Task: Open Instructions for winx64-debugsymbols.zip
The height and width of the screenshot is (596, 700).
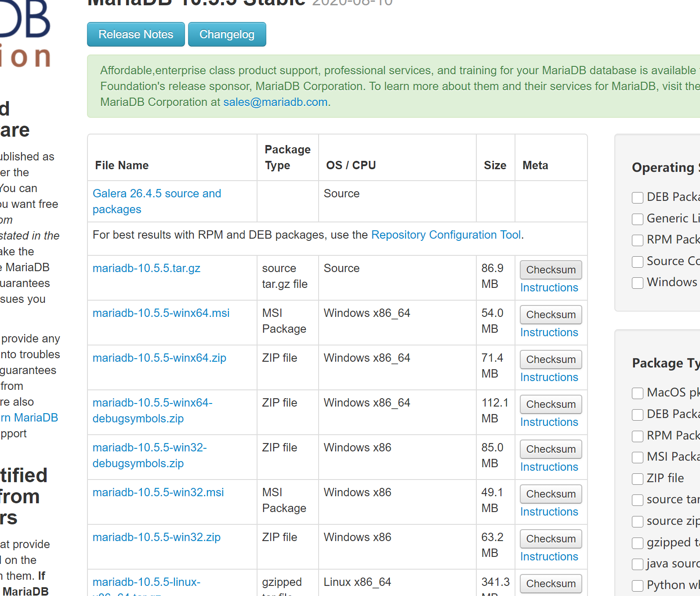Action: tap(549, 422)
